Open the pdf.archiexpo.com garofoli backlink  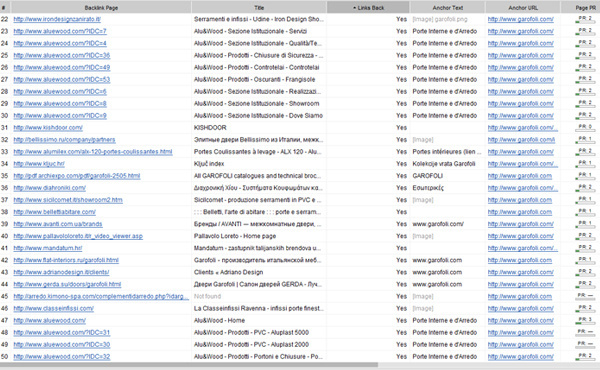[77, 176]
